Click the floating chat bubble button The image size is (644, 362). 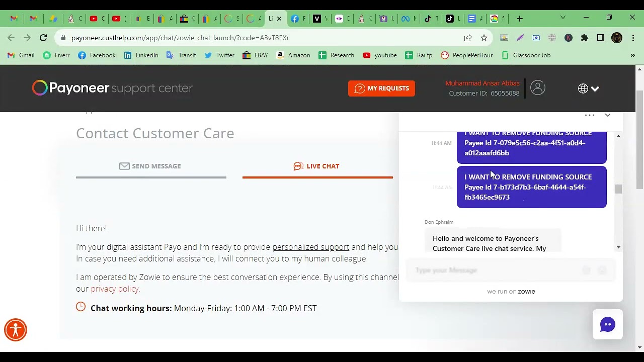[608, 324]
